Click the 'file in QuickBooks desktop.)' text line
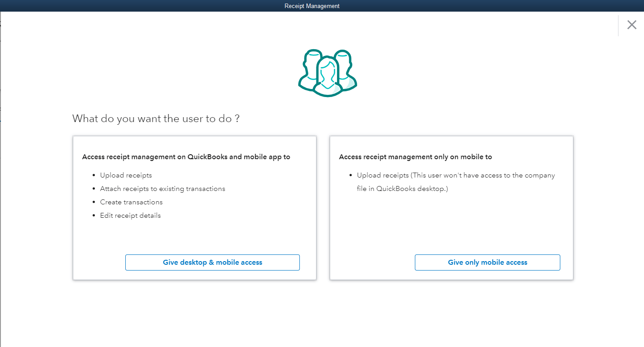This screenshot has width=644, height=347. (412, 189)
